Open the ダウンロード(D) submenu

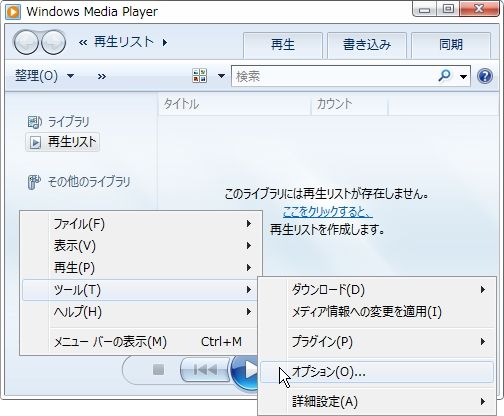coord(377,289)
